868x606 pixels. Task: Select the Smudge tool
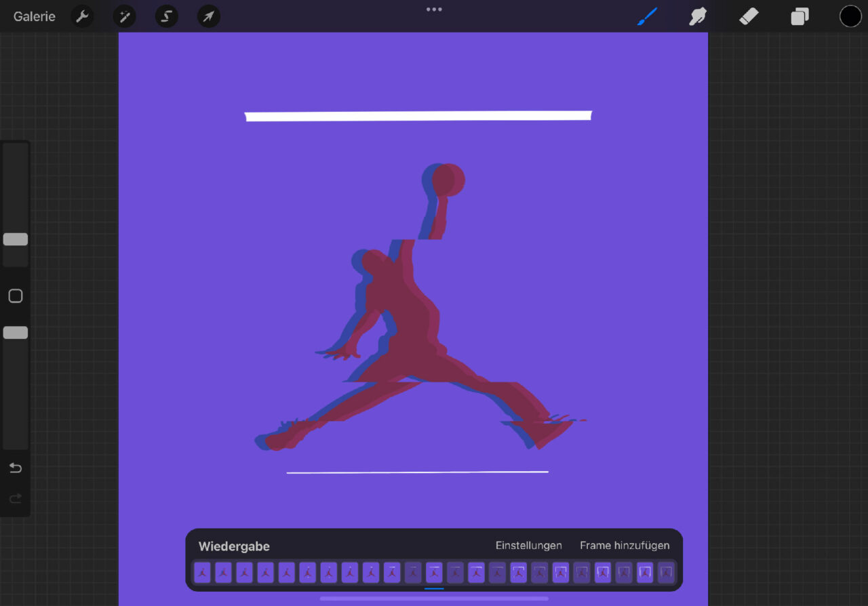click(x=698, y=16)
